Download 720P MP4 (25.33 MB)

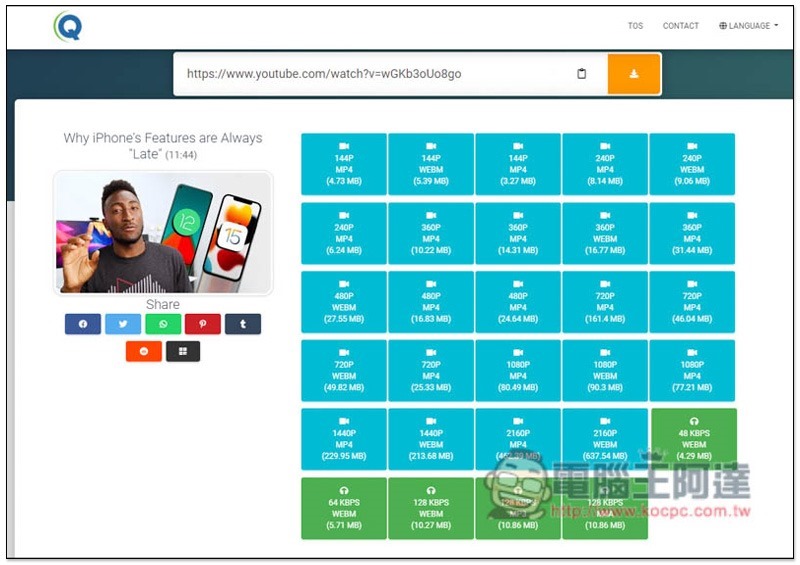(431, 371)
